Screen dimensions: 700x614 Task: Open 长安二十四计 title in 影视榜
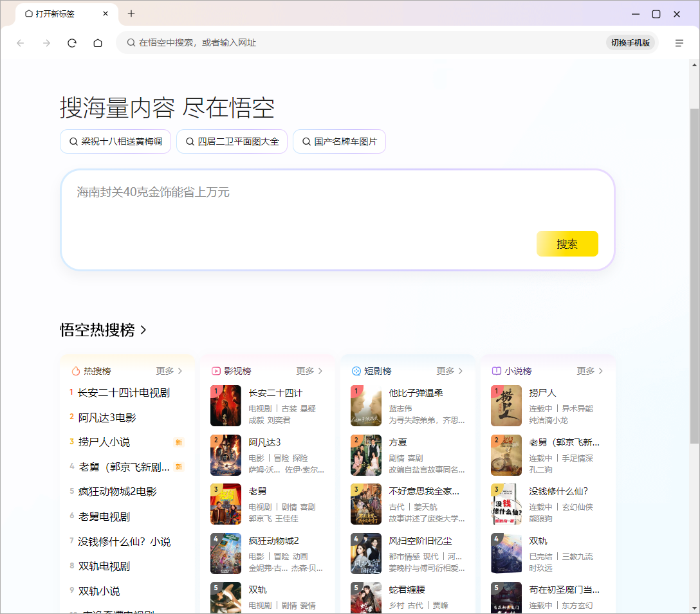pos(275,393)
